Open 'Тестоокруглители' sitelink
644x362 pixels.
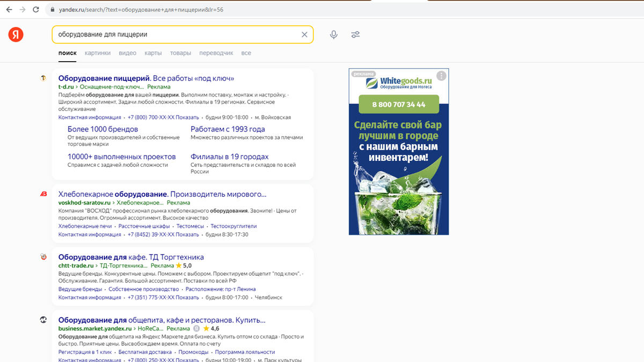[233, 226]
